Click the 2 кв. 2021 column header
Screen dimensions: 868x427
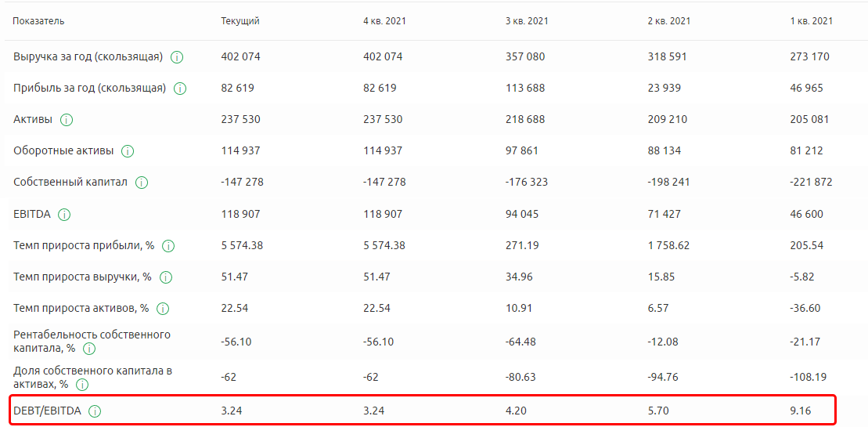tap(669, 21)
